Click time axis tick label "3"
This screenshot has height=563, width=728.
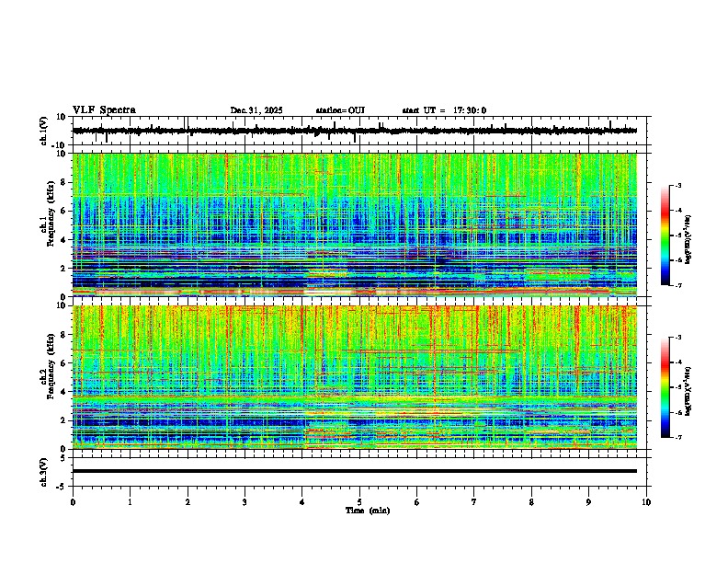pos(245,502)
